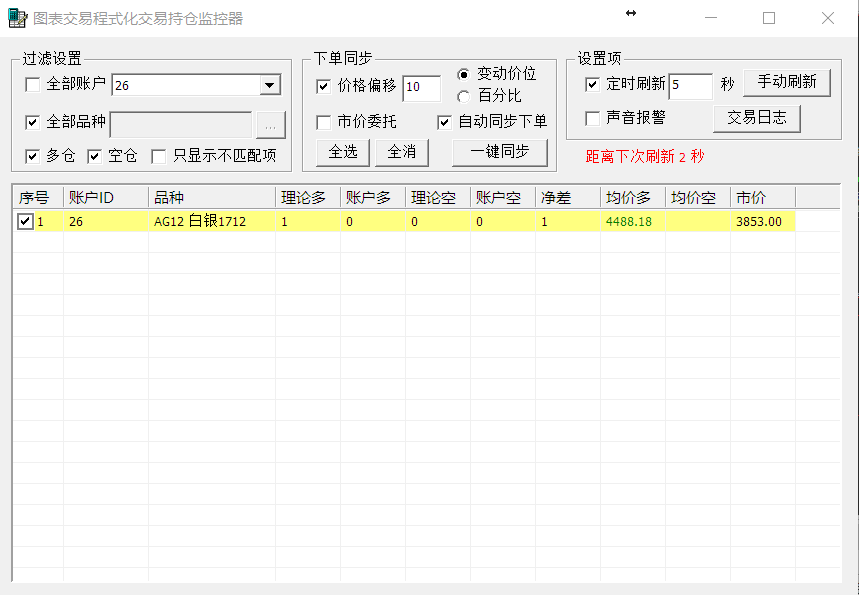This screenshot has height=595, width=859.
Task: Click the 距离下次刷新 countdown text
Action: [x=645, y=157]
